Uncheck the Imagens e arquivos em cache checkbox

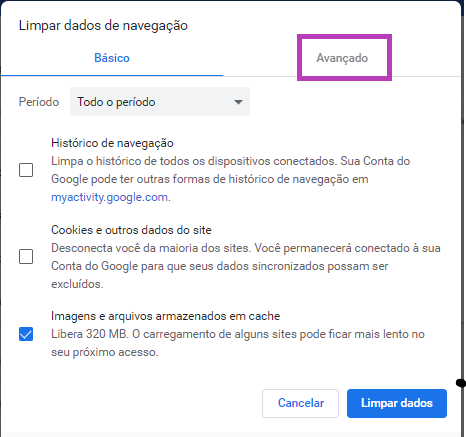pos(26,334)
